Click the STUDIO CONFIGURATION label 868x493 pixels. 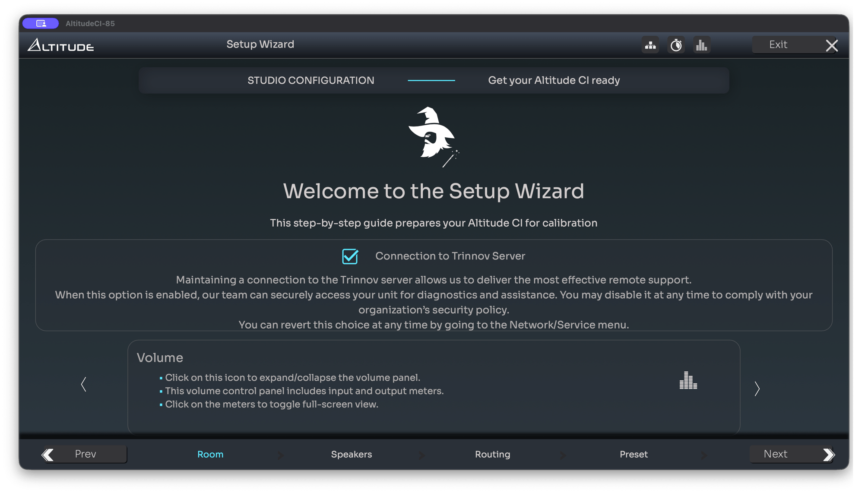click(x=310, y=80)
